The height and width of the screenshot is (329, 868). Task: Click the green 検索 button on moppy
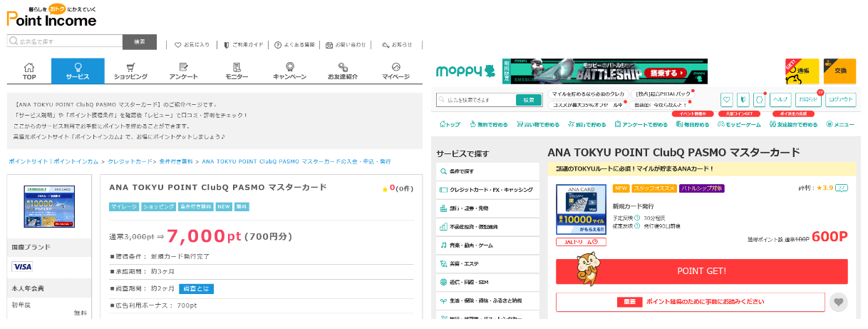[529, 100]
